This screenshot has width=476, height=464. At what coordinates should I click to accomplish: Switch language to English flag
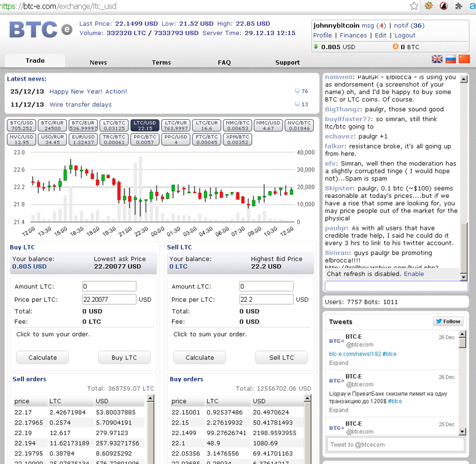437,59
